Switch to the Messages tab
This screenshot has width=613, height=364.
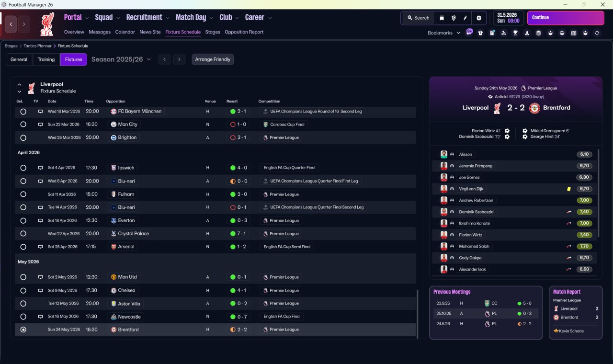pos(100,32)
